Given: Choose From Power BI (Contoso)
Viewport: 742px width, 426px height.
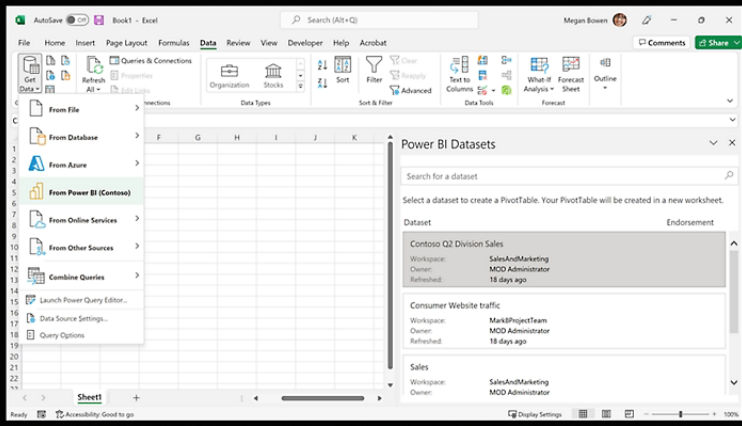Looking at the screenshot, I should pyautogui.click(x=81, y=192).
